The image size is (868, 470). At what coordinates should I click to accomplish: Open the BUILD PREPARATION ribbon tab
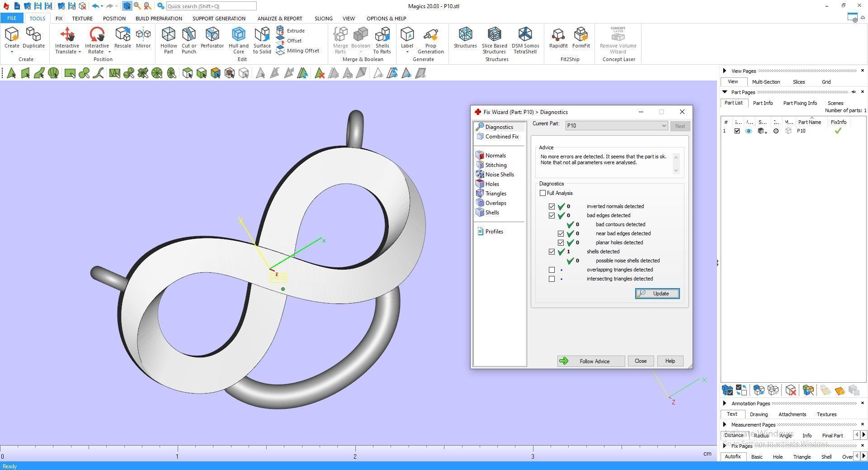pyautogui.click(x=159, y=19)
